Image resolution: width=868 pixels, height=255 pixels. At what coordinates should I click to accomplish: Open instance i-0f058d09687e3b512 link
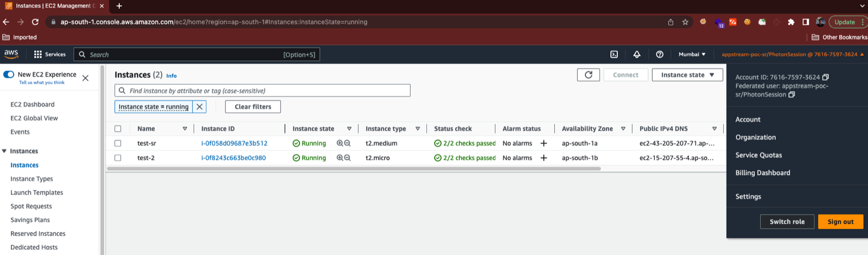[x=234, y=143]
